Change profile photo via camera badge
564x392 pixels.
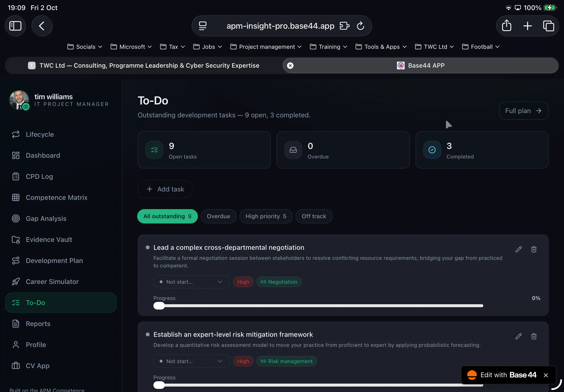pyautogui.click(x=26, y=107)
